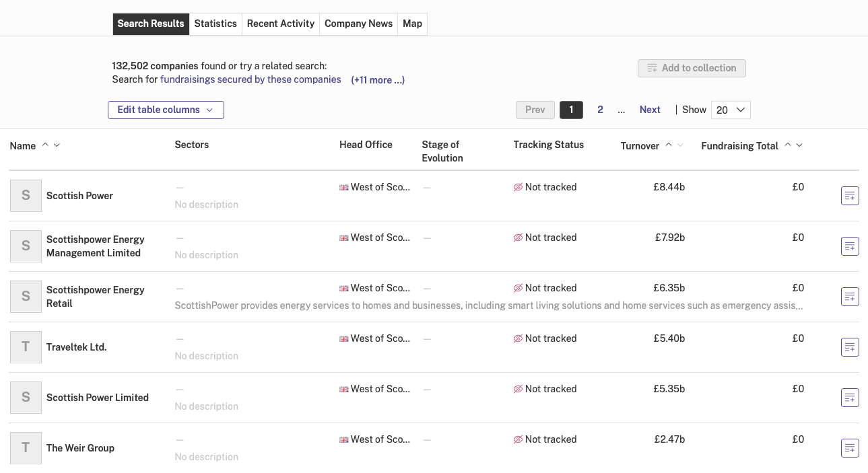Sort Turnover column descending
This screenshot has width=868, height=473.
click(680, 145)
